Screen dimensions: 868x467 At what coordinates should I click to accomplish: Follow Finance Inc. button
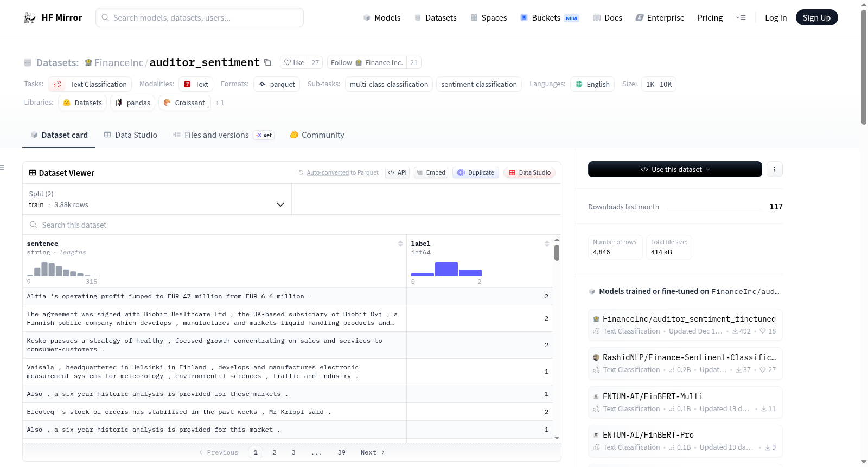[x=367, y=62]
